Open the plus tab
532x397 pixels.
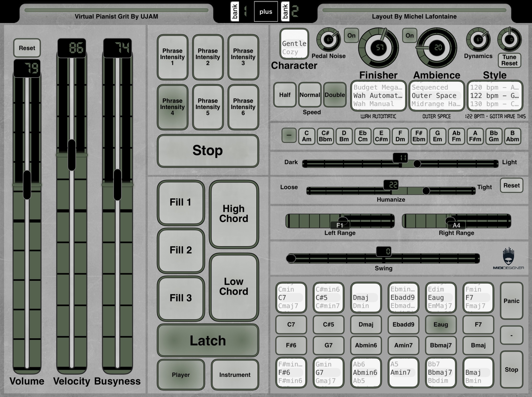point(266,12)
